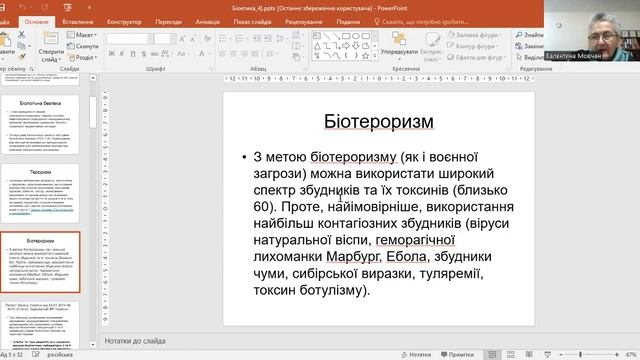Select the text box shape in gallery
640x360 pixels.
(317, 36)
